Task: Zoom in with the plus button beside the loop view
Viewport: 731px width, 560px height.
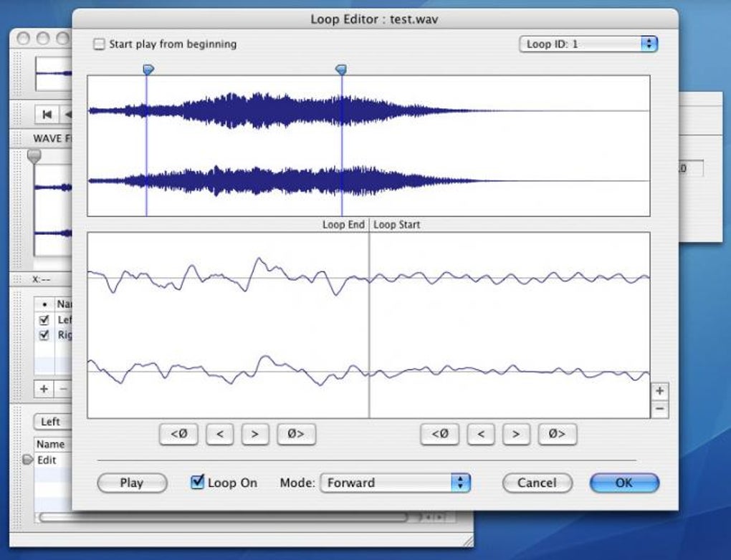Action: (x=659, y=391)
